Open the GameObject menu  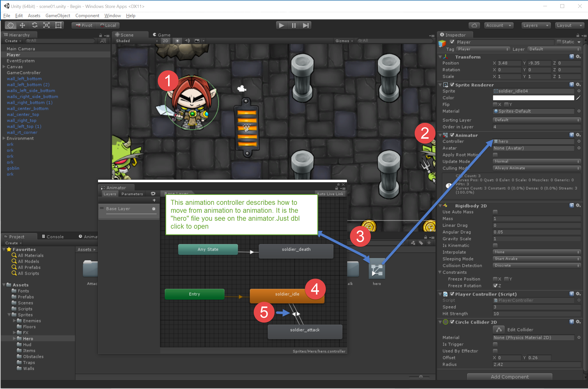point(58,16)
